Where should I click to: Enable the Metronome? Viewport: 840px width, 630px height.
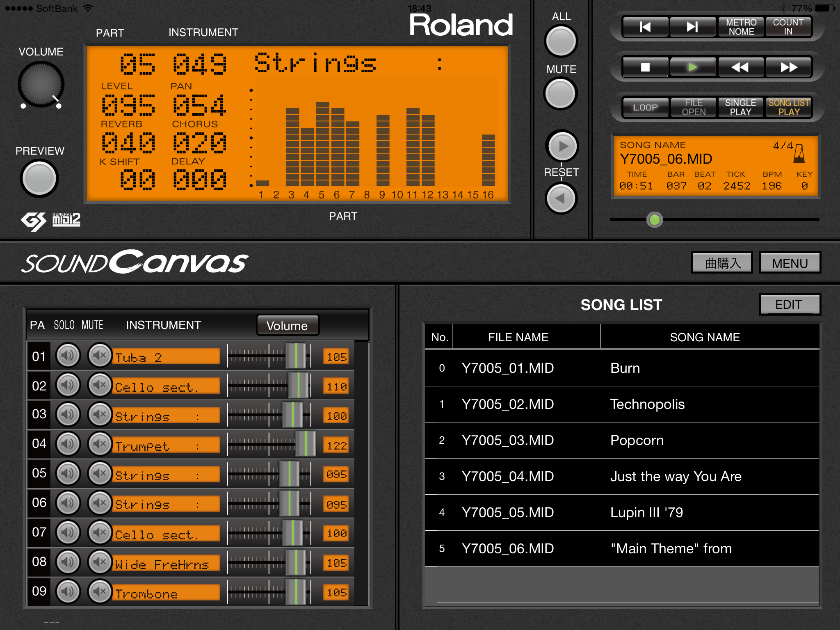click(x=741, y=27)
